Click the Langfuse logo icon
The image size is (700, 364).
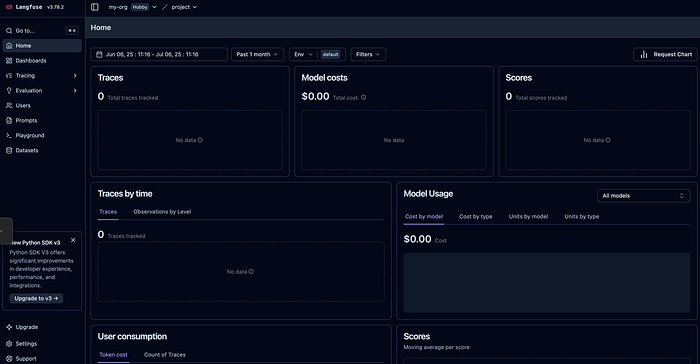tap(9, 7)
